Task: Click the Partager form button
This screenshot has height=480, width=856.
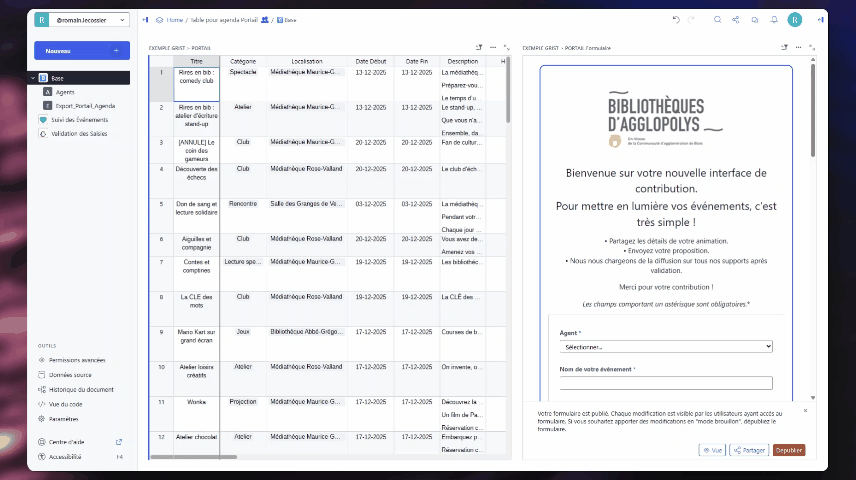Action: click(748, 450)
